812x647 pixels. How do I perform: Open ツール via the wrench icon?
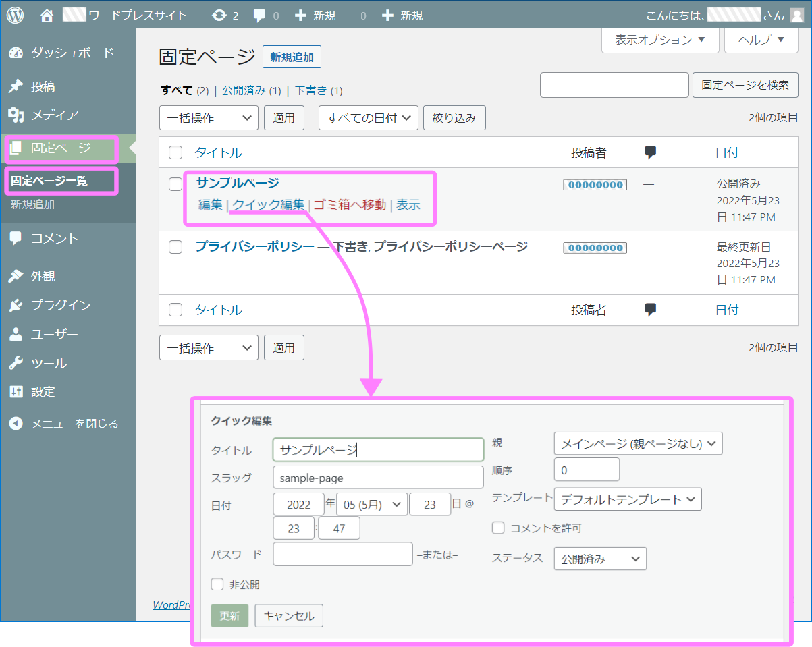click(16, 362)
